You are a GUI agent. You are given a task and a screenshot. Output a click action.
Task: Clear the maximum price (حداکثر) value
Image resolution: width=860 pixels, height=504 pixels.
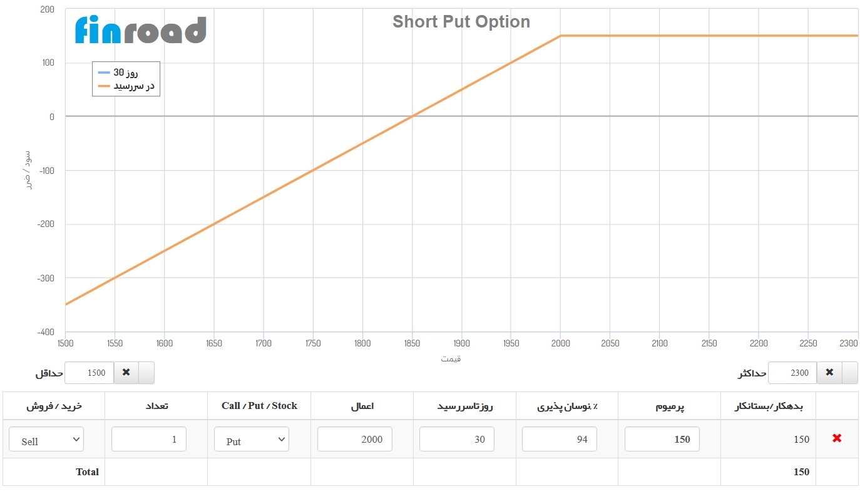(x=829, y=372)
